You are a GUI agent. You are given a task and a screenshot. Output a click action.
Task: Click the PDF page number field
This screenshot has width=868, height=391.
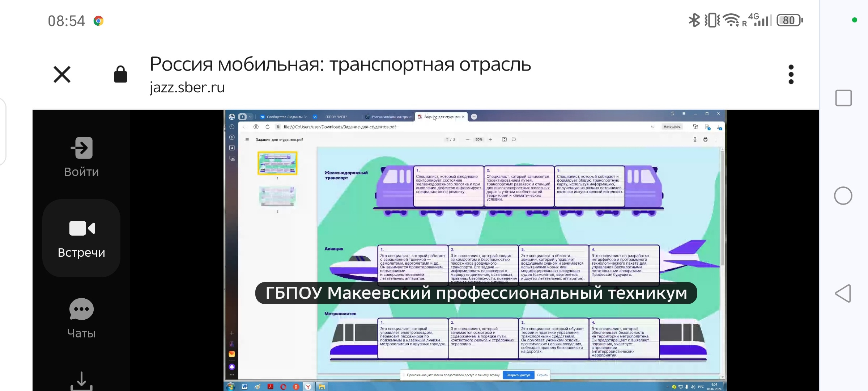(447, 139)
